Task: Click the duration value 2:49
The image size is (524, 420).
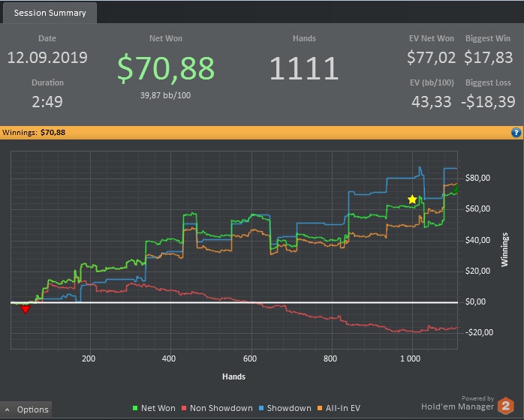Action: pos(47,102)
